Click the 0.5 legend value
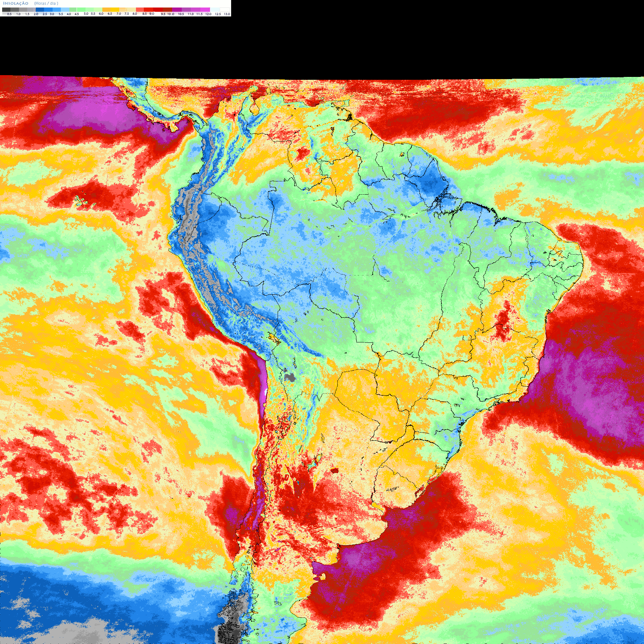The height and width of the screenshot is (644, 644). (x=9, y=14)
